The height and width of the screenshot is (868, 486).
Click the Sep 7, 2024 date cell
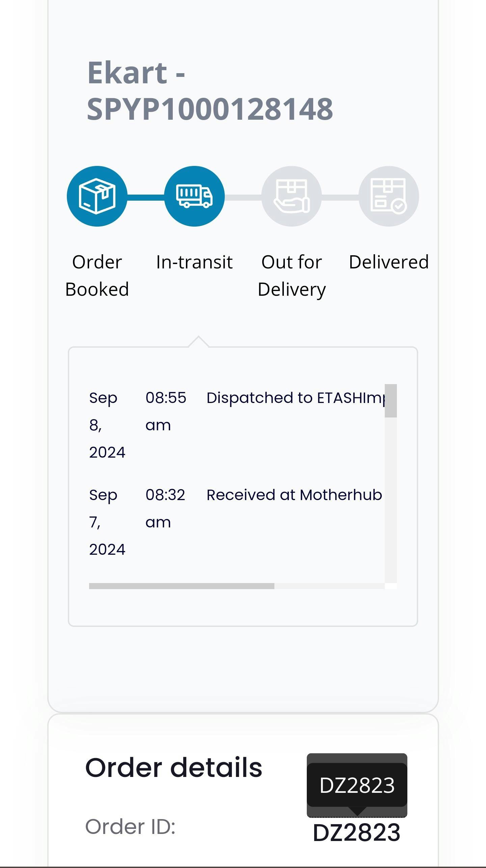tap(107, 522)
